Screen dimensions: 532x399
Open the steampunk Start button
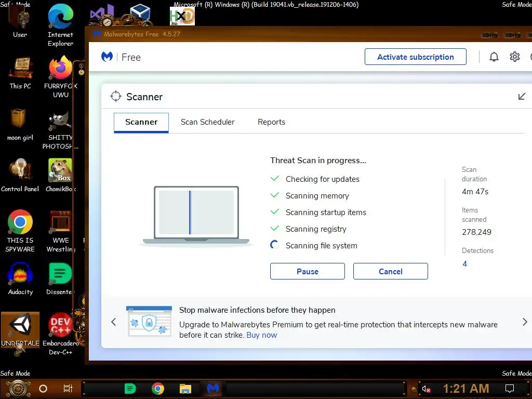pos(18,389)
